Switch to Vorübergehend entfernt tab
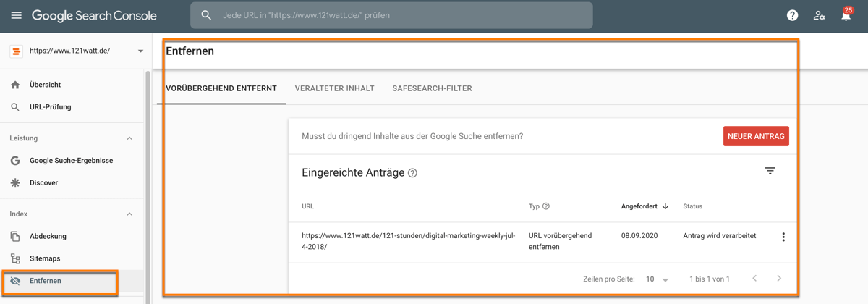Viewport: 868px width, 304px height. [x=221, y=88]
